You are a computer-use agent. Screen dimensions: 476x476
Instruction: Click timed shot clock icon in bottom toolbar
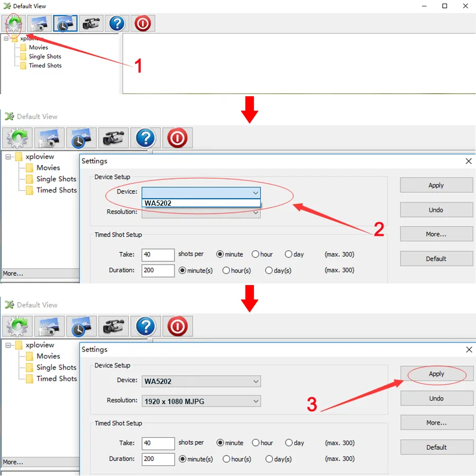[x=81, y=326]
